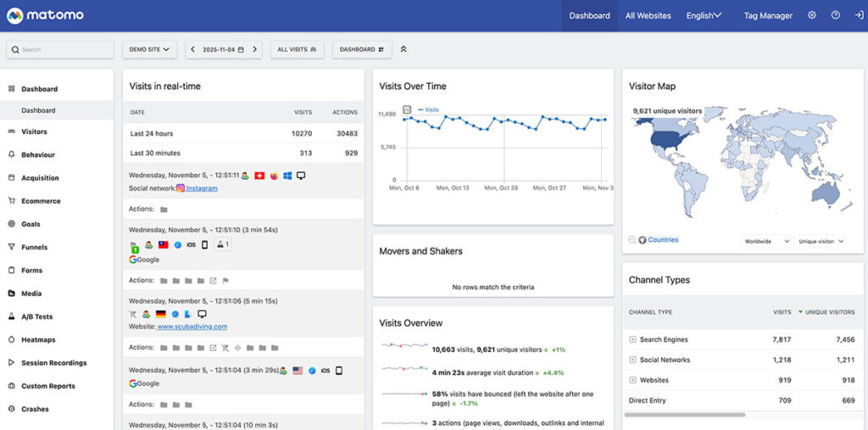This screenshot has height=430, width=868.
Task: Open the help question mark icon
Action: click(835, 15)
